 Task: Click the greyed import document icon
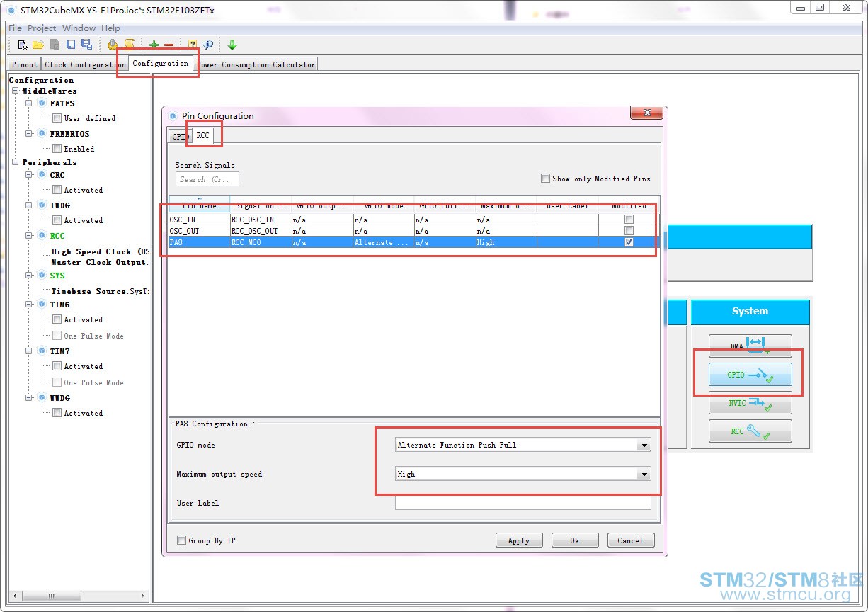(x=55, y=45)
